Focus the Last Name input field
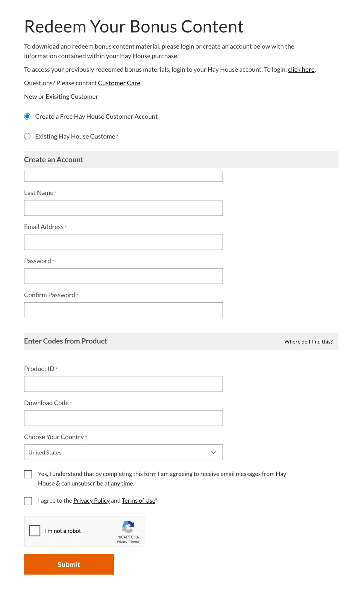This screenshot has height=594, width=364. tap(123, 208)
